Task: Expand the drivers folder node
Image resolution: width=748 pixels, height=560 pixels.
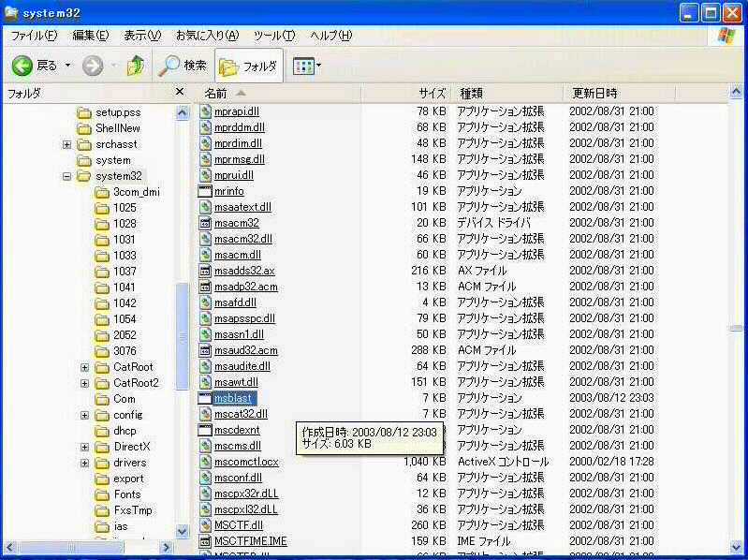Action: (x=84, y=463)
